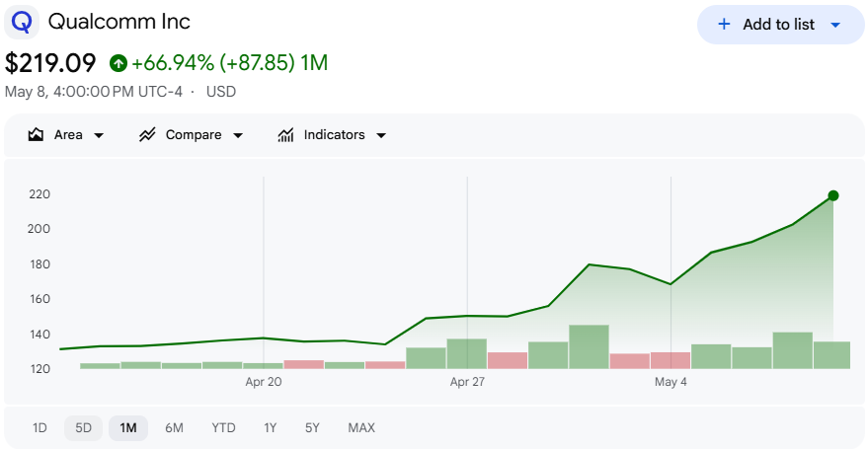Click the tallest green volume bar
868x449 pixels.
click(589, 346)
